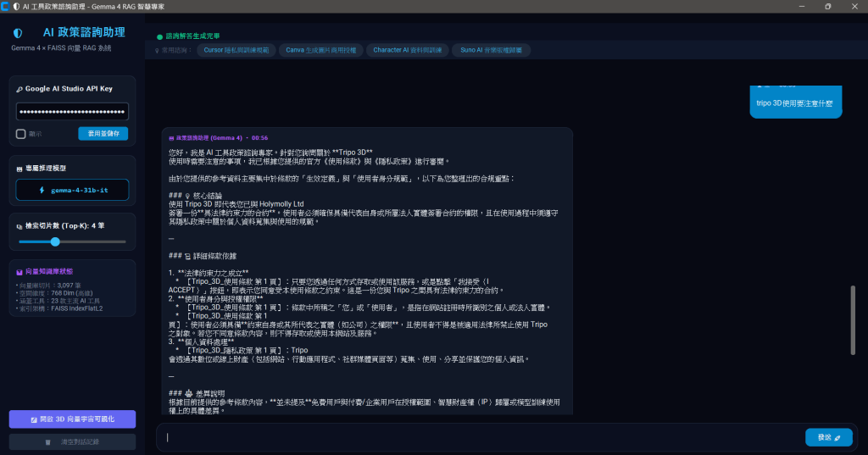Click the green status dot for 諮詢解答生成完畢
The width and height of the screenshot is (868, 455).
pos(159,37)
